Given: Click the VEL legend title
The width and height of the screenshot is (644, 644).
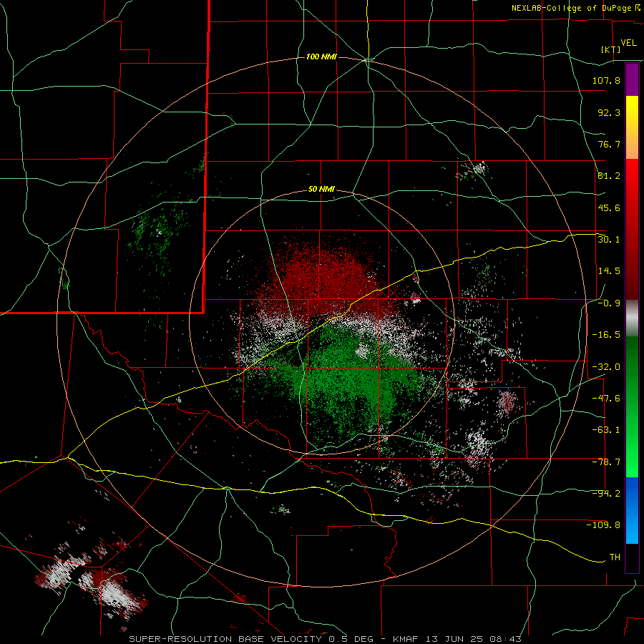Looking at the screenshot, I should pyautogui.click(x=628, y=43).
